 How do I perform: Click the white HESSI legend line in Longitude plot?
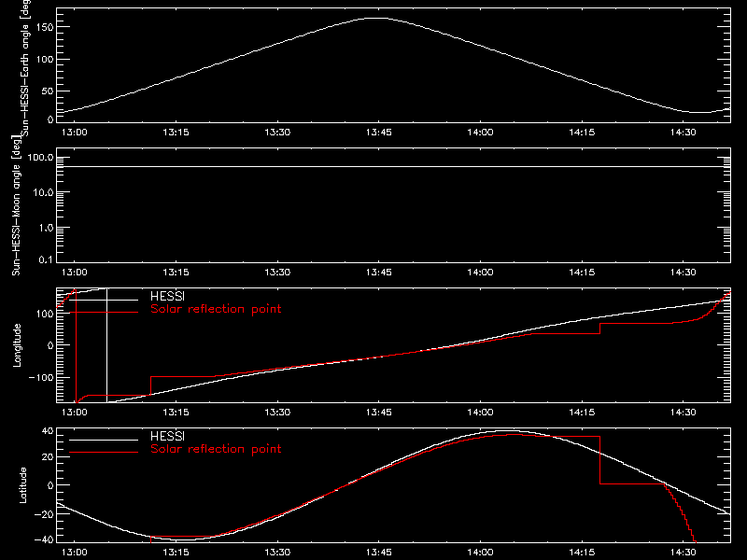click(104, 300)
